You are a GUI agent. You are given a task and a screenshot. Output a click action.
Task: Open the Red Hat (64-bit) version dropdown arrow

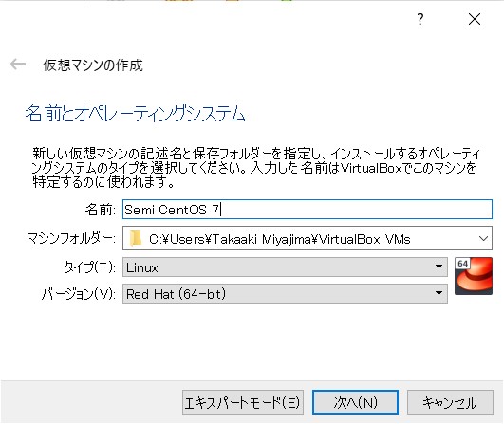pos(439,293)
